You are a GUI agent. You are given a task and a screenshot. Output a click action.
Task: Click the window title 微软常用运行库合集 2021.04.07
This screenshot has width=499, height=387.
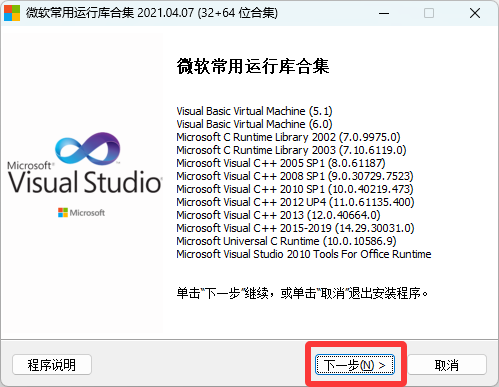pos(110,13)
